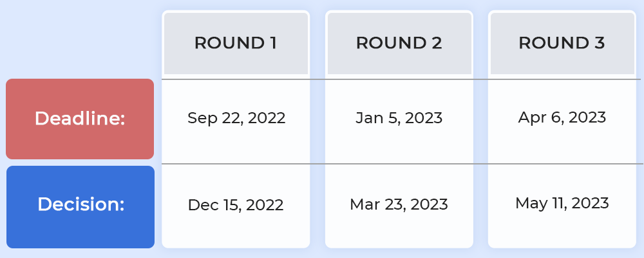Viewport: 644px width, 258px height.
Task: Select the blue Decision row label
Action: point(80,204)
